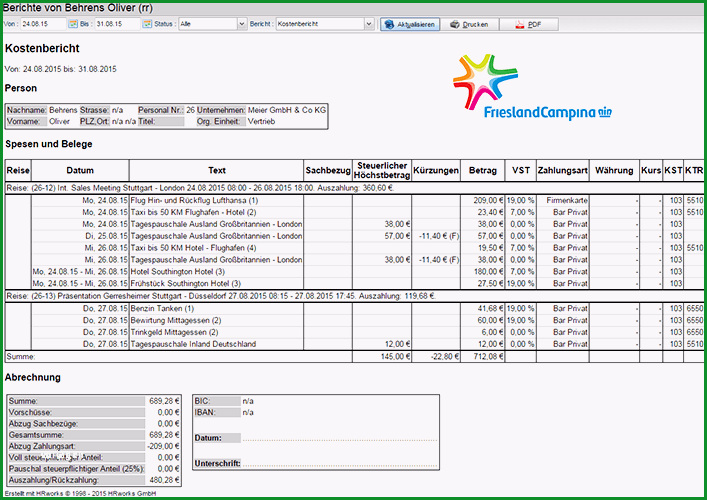The image size is (707, 500).
Task: Click the FrieslandCampina logo
Action: (532, 87)
